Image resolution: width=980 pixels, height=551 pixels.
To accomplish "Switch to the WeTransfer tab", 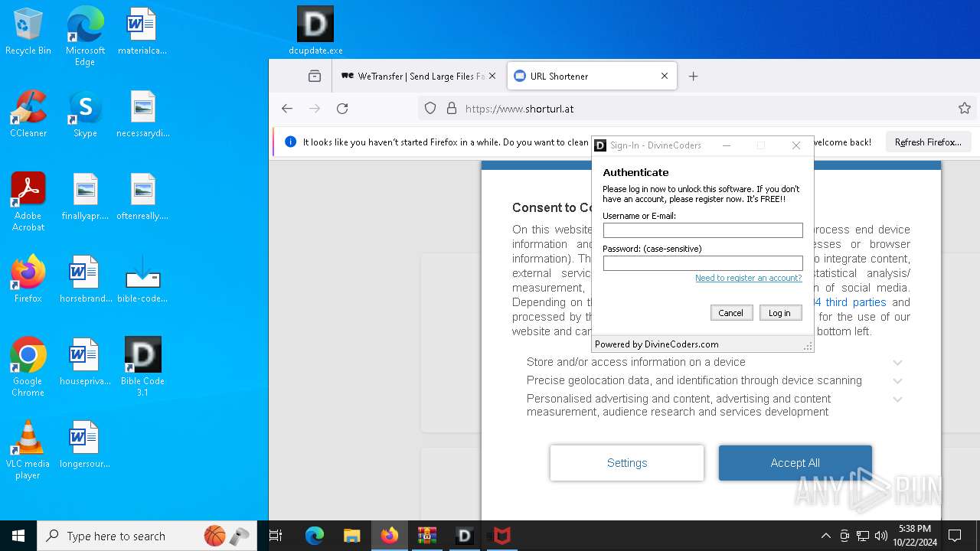I will coord(419,76).
